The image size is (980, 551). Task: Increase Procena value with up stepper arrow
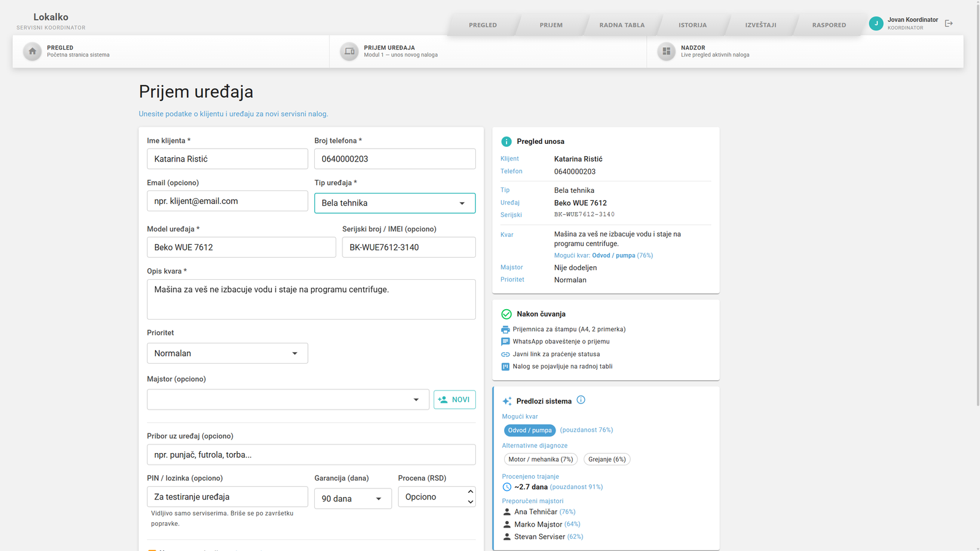pos(470,492)
